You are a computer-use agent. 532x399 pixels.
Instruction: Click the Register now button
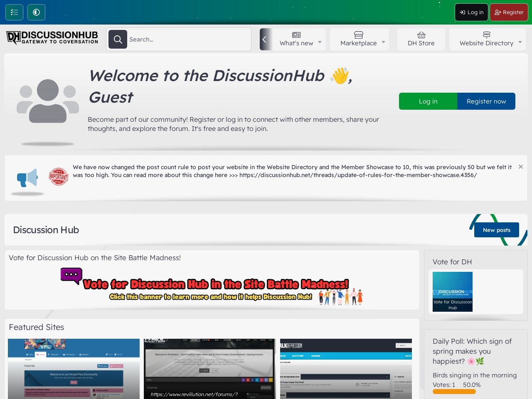coord(486,101)
